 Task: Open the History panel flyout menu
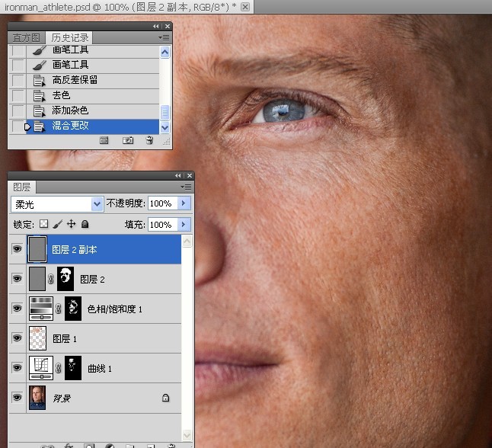[x=164, y=37]
